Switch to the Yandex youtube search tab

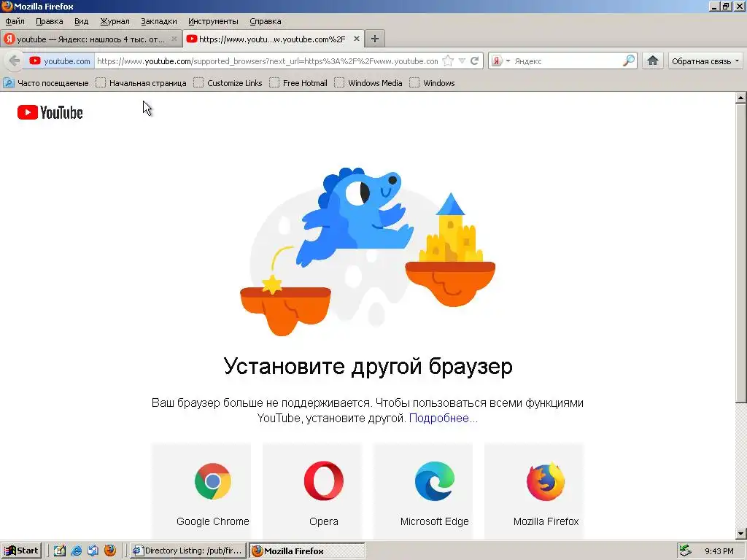(x=91, y=39)
